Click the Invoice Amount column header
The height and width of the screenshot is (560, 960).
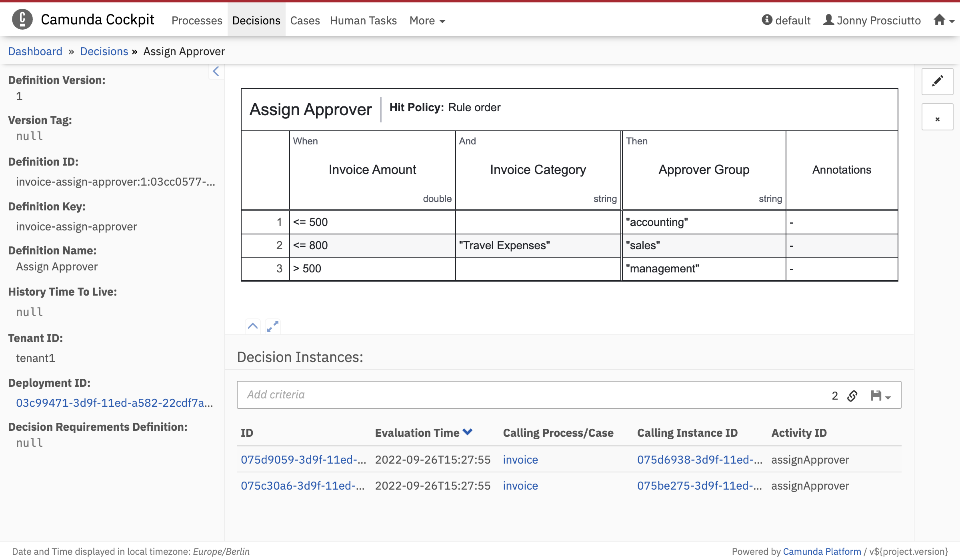pos(372,170)
